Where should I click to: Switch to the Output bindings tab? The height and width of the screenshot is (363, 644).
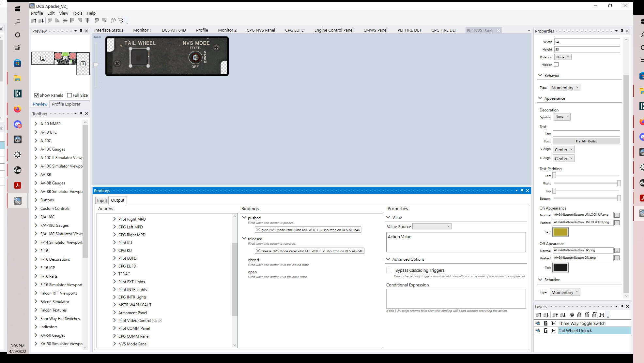(x=117, y=200)
